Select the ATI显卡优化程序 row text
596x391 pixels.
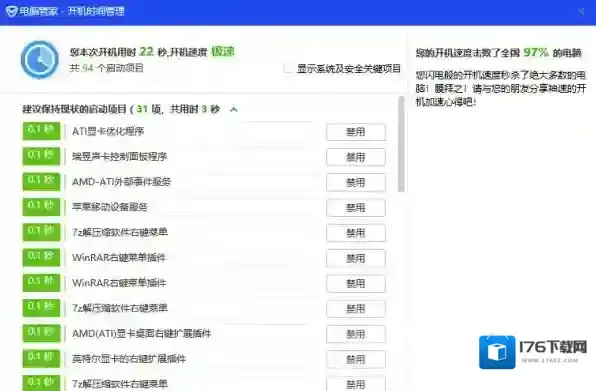tap(108, 131)
